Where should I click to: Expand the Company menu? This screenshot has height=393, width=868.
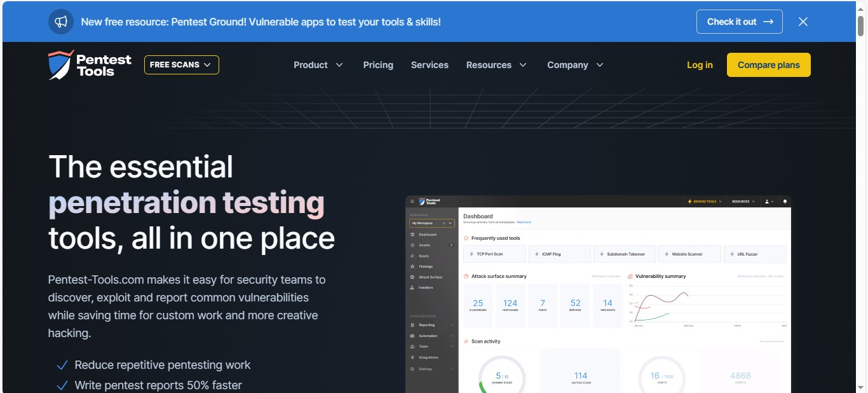coord(575,65)
